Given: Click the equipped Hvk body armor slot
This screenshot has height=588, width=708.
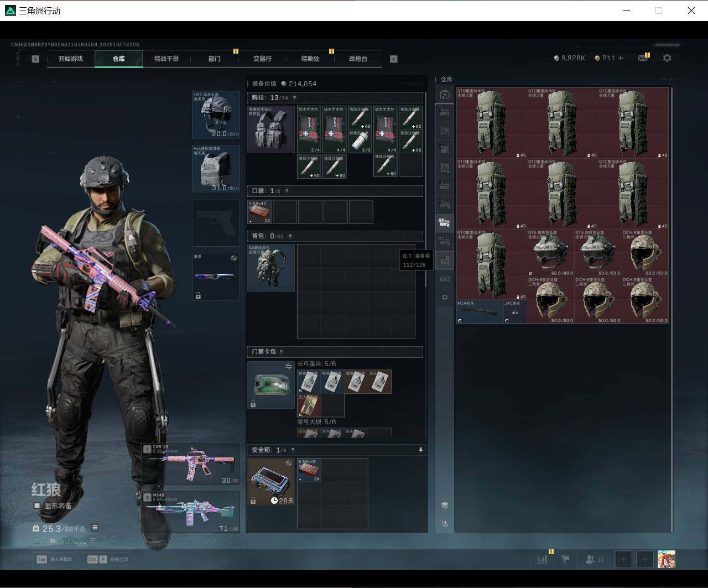Looking at the screenshot, I should click(x=216, y=169).
